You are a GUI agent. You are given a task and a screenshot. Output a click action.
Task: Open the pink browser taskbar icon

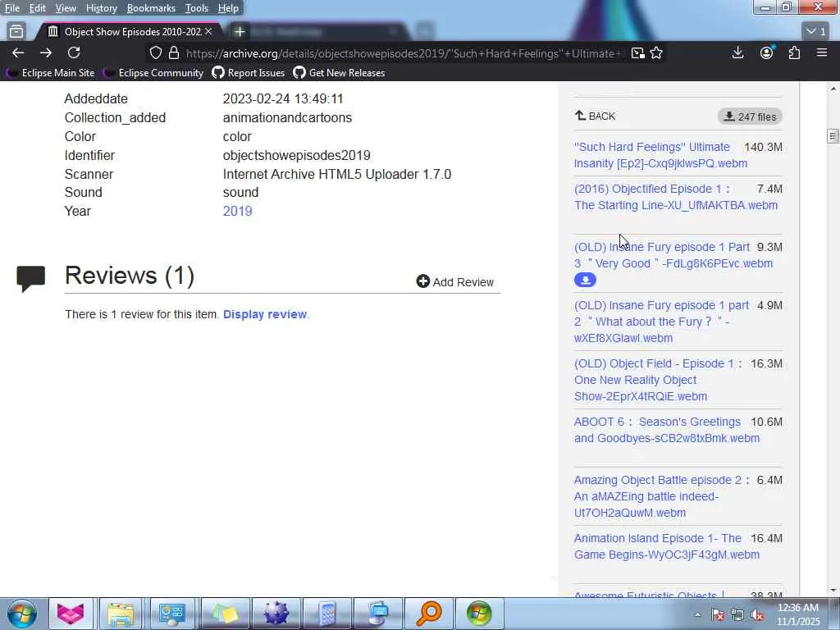(x=71, y=614)
